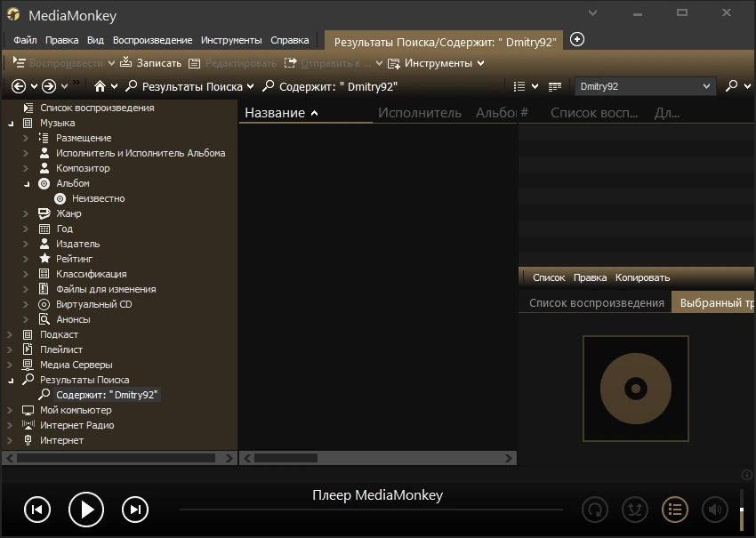Viewport: 756px width, 538px height.
Task: Click the Медиа Серверы icon
Action: coord(28,365)
